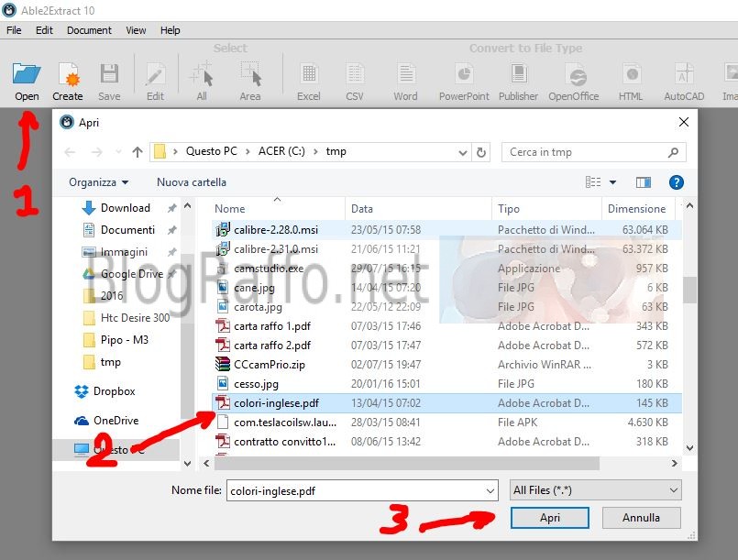Close the Apri dialog
The height and width of the screenshot is (560, 738).
point(684,122)
